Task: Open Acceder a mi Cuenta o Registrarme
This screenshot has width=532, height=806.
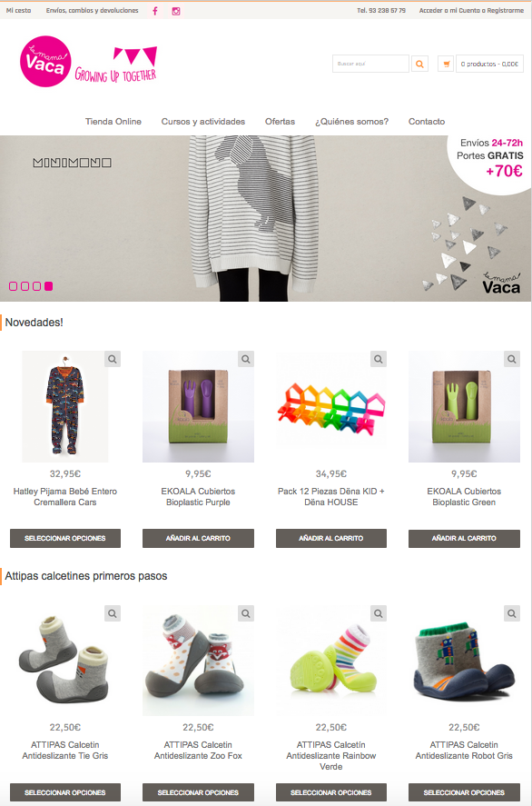Action: click(471, 10)
